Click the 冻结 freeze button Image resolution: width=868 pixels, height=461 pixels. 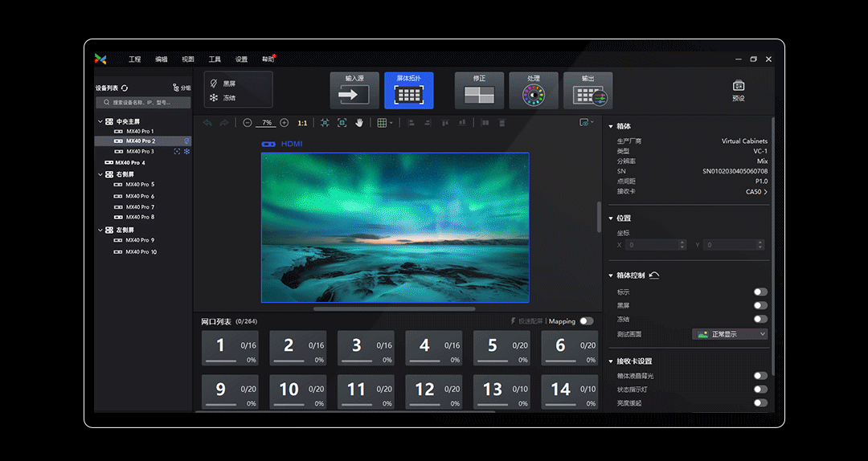point(223,98)
